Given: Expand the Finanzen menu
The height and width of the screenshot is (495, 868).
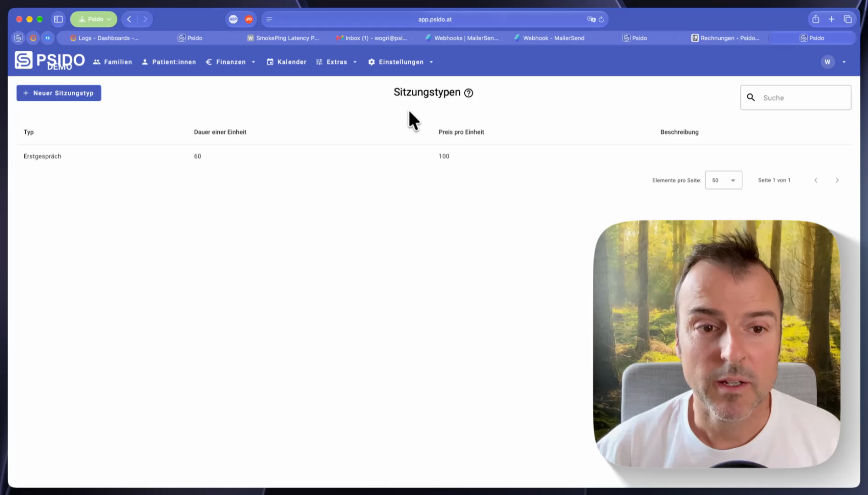Looking at the screenshot, I should click(231, 62).
